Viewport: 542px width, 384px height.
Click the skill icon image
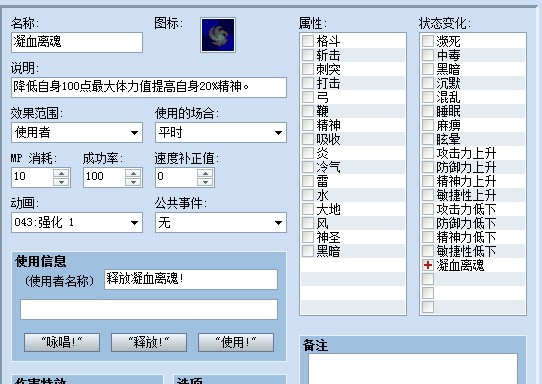tap(218, 35)
